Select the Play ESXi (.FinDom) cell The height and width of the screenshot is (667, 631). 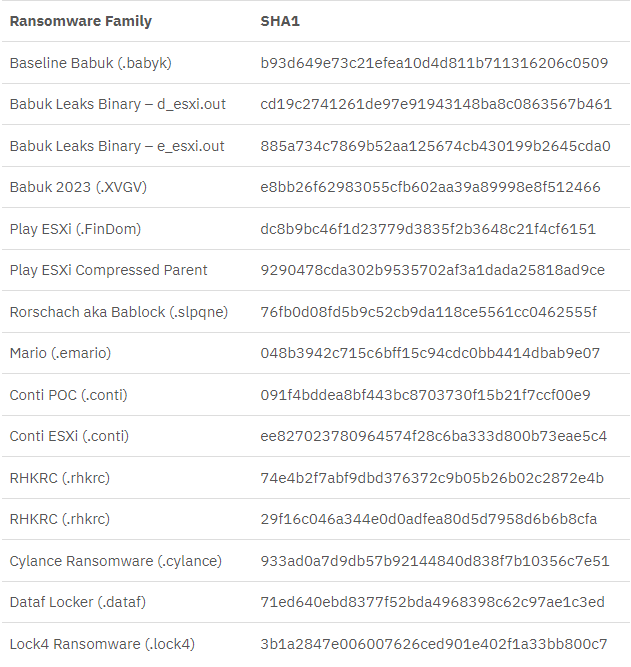(x=75, y=229)
